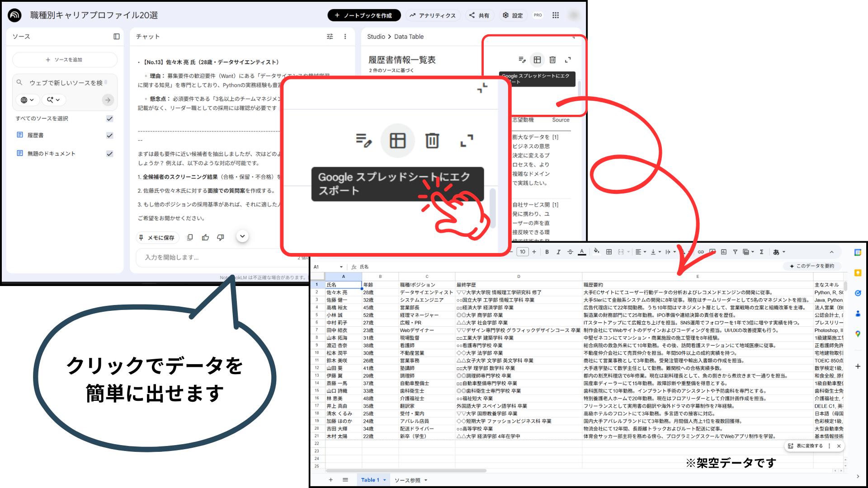Uncheck the 履歴書 source checkbox

109,135
